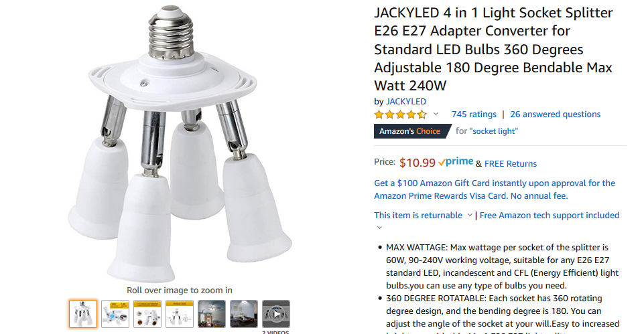Open the Amazon Gift Card offer link
Viewport: 644px width, 334px height.
click(x=495, y=189)
